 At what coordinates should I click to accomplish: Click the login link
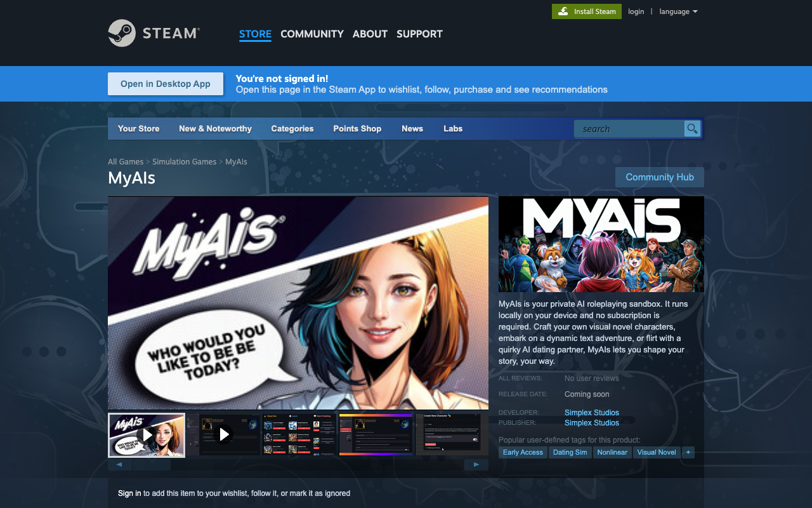636,11
